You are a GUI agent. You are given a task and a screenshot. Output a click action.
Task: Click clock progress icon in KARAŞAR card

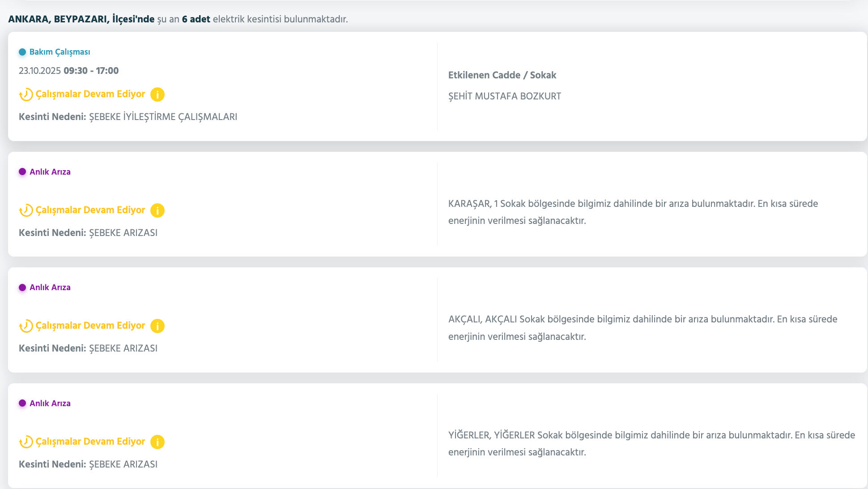(x=26, y=210)
